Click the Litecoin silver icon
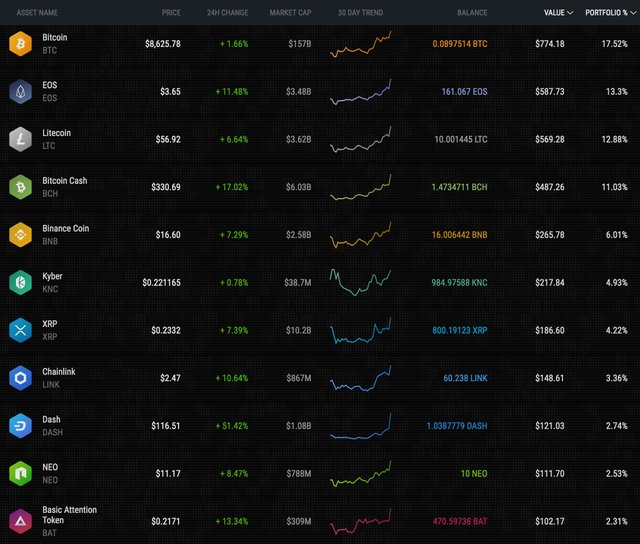Viewport: 640px width, 544px height. [20, 139]
